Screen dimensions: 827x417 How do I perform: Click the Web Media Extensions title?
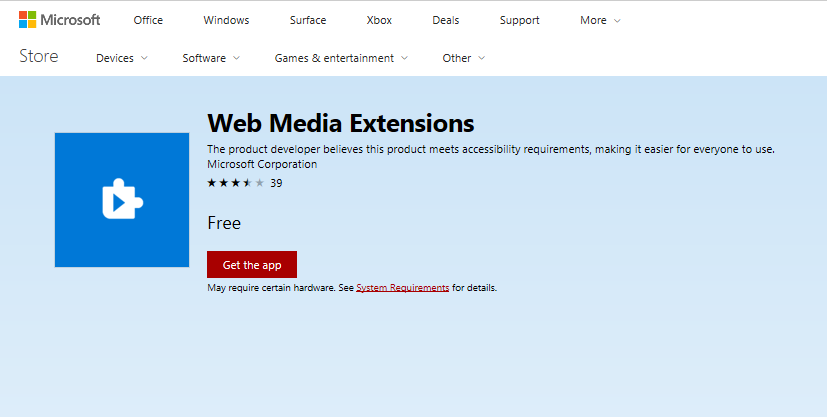(341, 123)
